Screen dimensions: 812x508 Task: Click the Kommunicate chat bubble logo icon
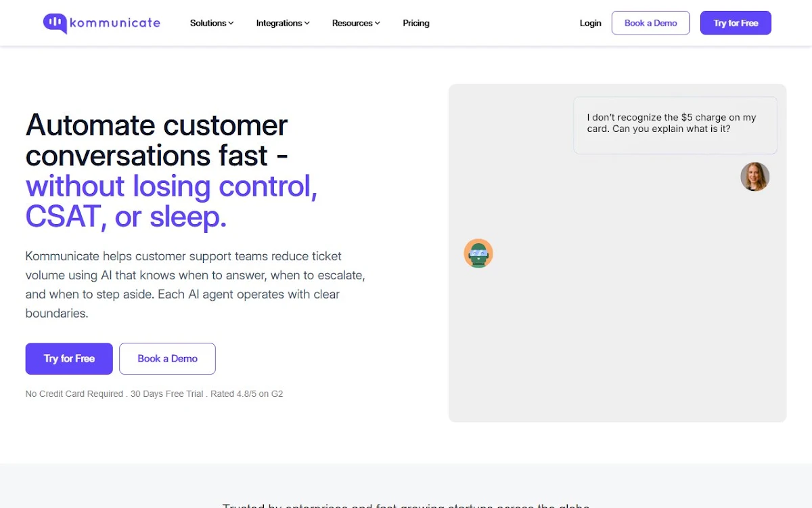pyautogui.click(x=55, y=23)
